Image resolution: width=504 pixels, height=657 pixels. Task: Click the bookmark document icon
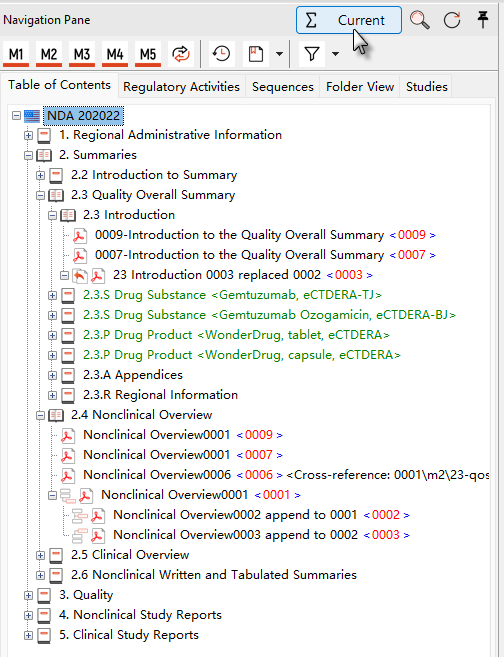[256, 54]
